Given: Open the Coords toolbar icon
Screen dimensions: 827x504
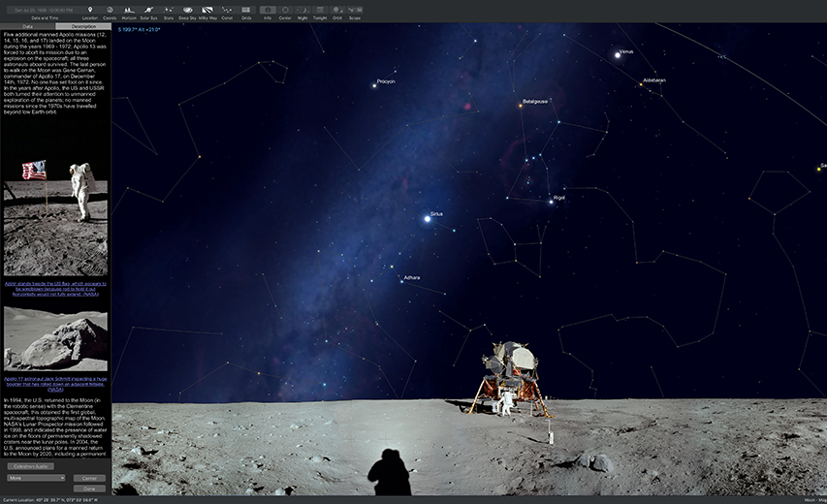Looking at the screenshot, I should pos(110,10).
